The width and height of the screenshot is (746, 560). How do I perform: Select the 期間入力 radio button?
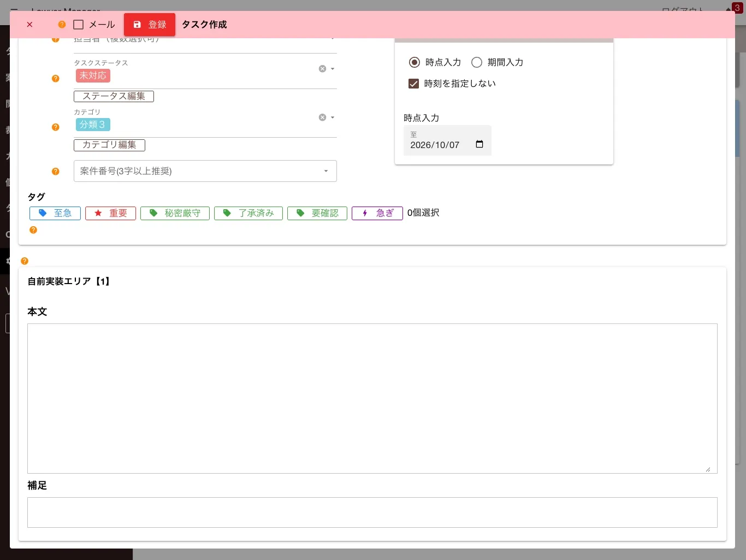point(477,62)
